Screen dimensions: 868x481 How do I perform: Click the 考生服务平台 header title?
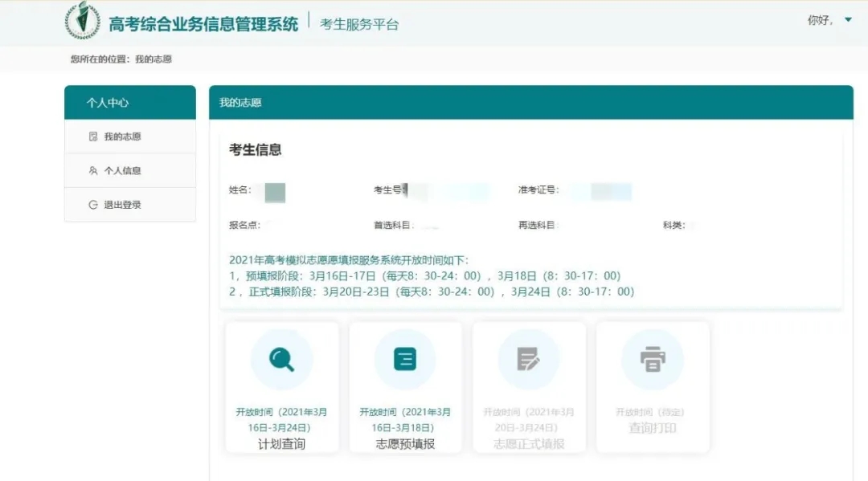tap(359, 24)
